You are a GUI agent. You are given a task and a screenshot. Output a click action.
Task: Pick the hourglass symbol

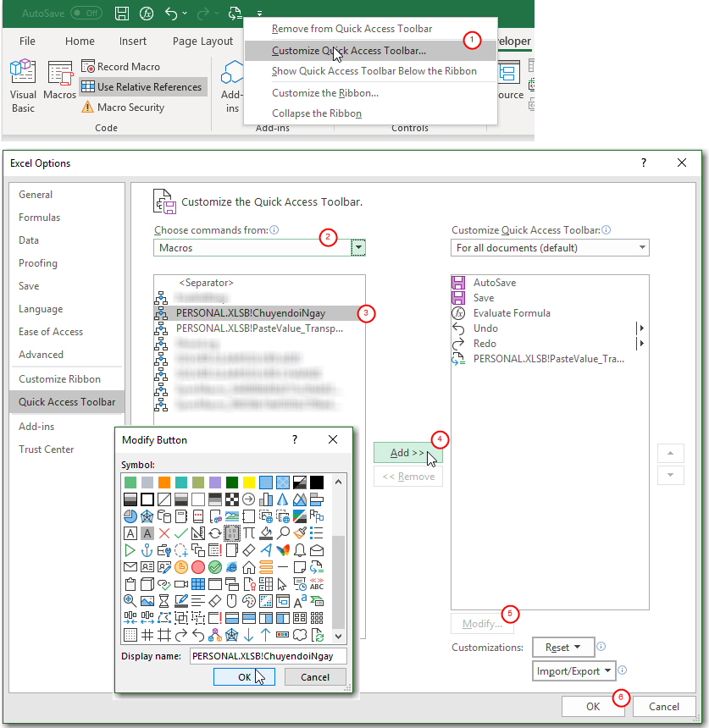pyautogui.click(x=164, y=601)
